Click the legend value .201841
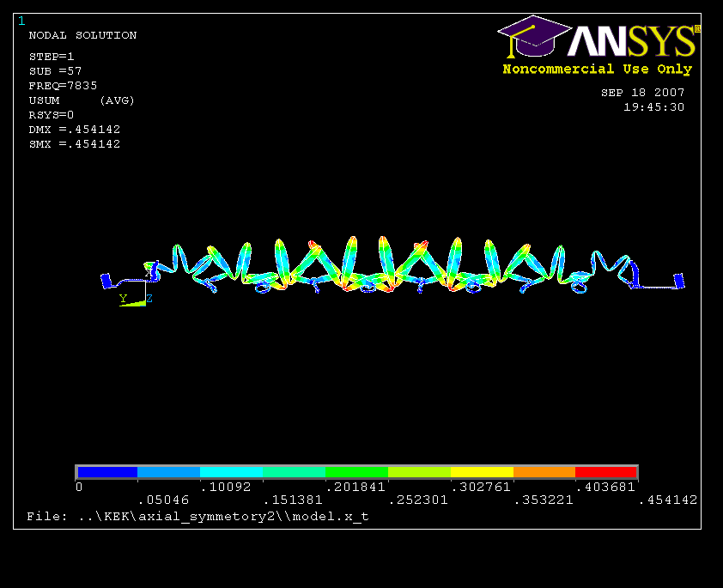Viewport: 723px width, 588px height. 355,487
